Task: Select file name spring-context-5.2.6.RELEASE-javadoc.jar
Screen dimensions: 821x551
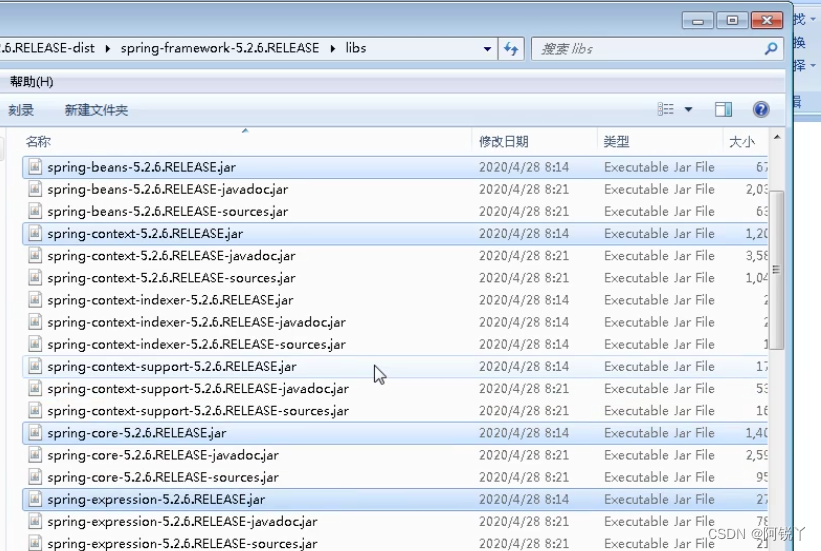Action: [x=171, y=256]
